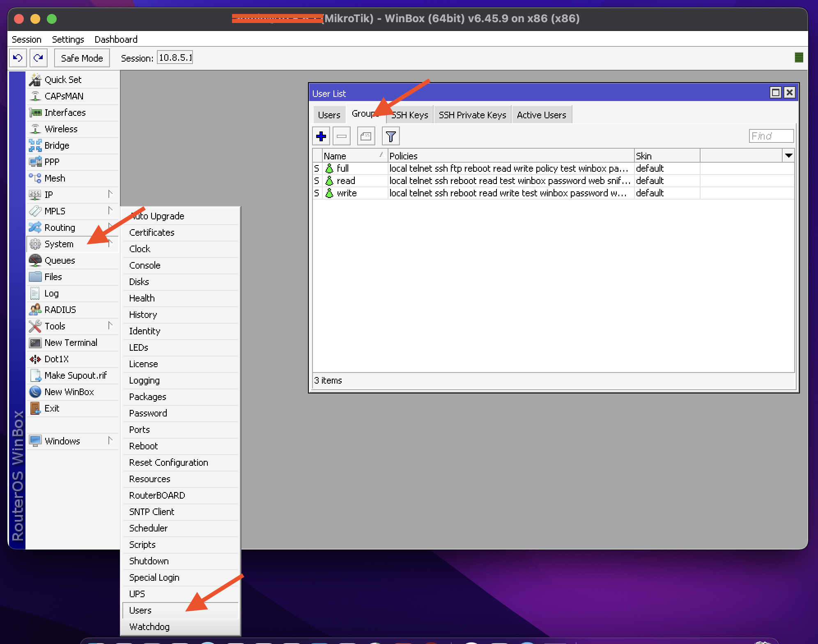The width and height of the screenshot is (818, 644).
Task: Switch to the Active Users tab
Action: pyautogui.click(x=541, y=115)
